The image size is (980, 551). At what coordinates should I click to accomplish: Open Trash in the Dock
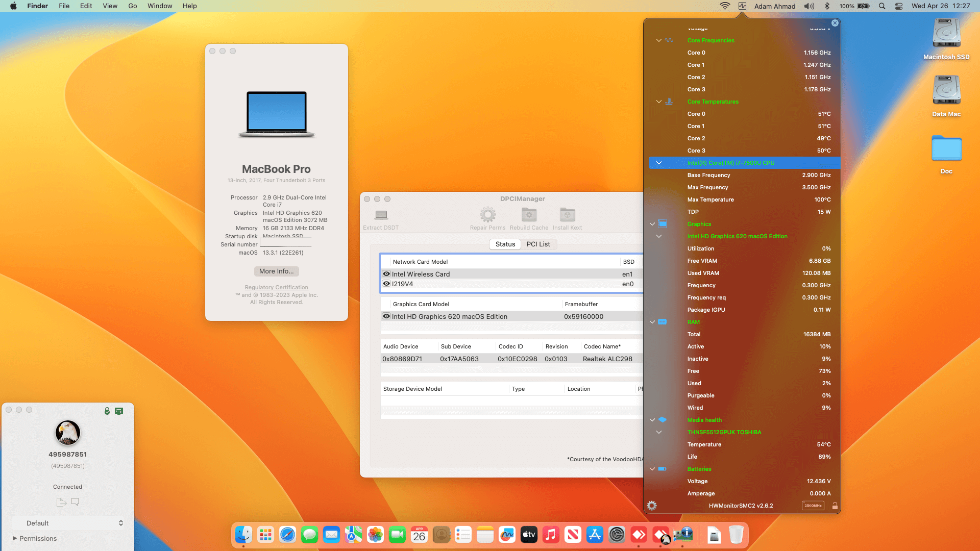(x=736, y=535)
